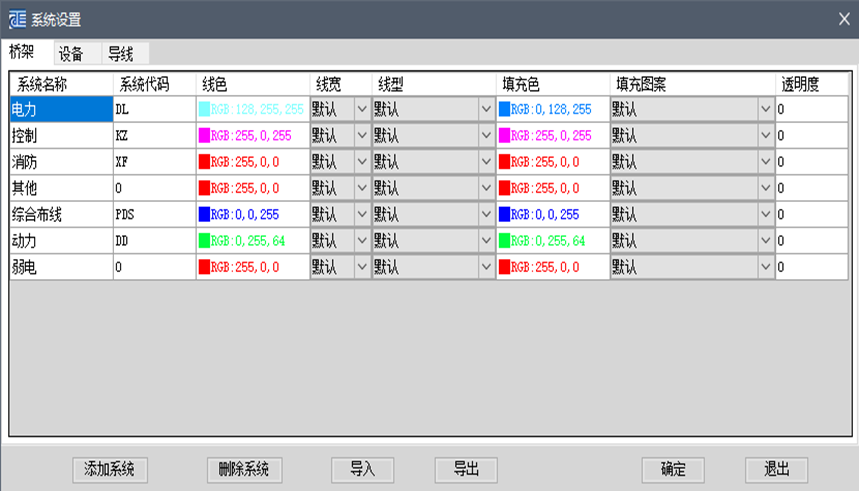The image size is (859, 491).
Task: Click 透明度 value for 电力 row
Action: pyautogui.click(x=812, y=109)
